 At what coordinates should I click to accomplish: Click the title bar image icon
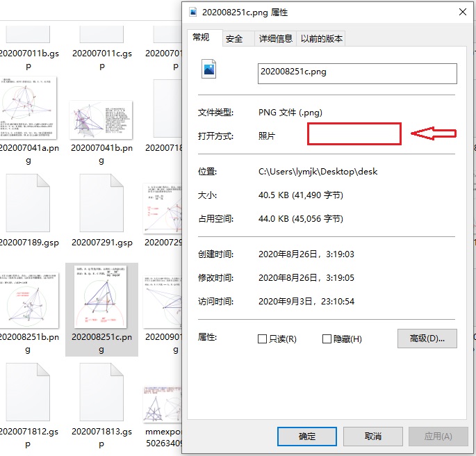coord(192,12)
